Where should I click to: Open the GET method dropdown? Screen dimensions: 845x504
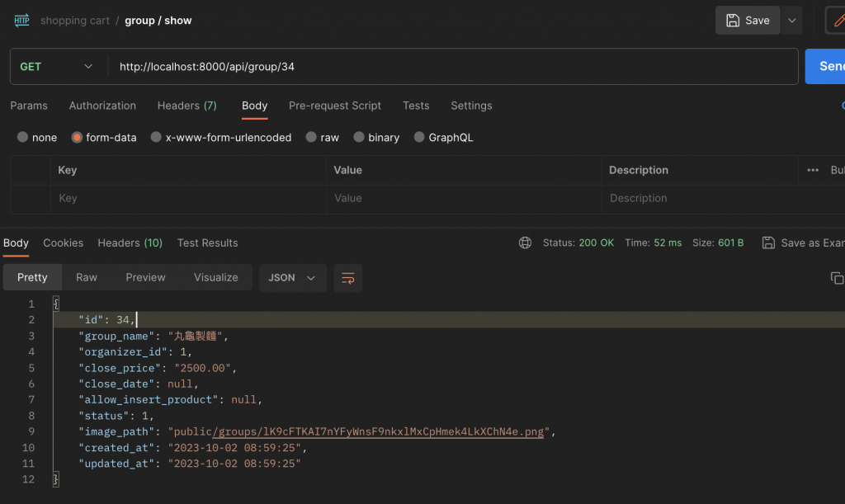pyautogui.click(x=56, y=67)
